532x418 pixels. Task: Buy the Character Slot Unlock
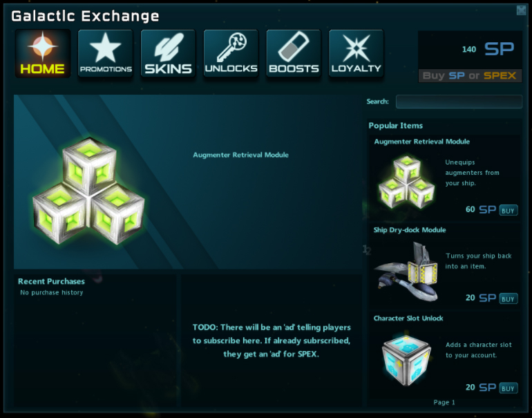tap(509, 388)
